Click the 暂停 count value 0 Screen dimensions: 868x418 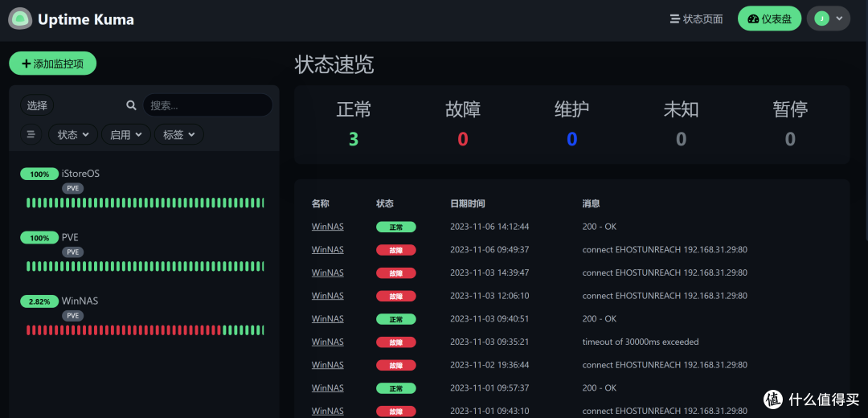(x=790, y=139)
